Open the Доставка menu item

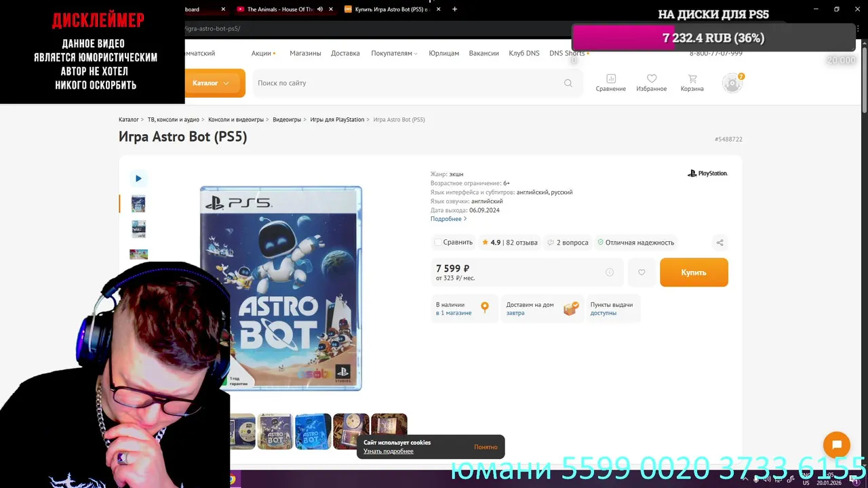(x=345, y=53)
